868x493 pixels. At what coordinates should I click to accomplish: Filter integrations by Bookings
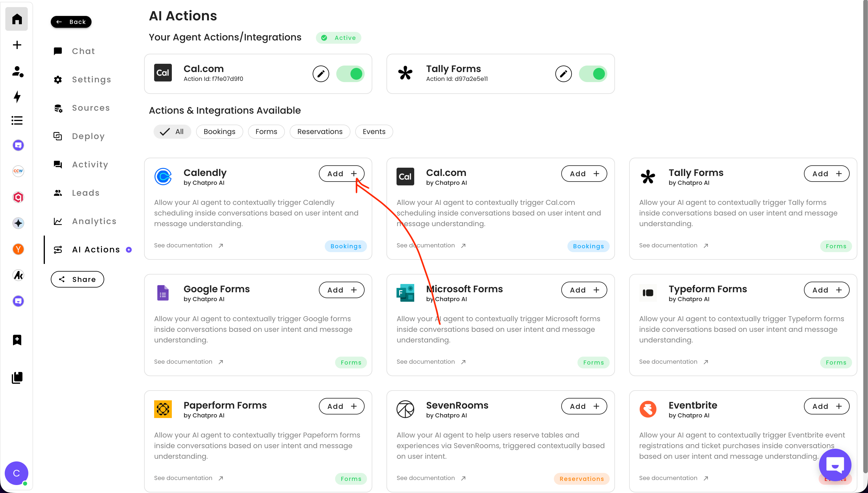coord(219,132)
